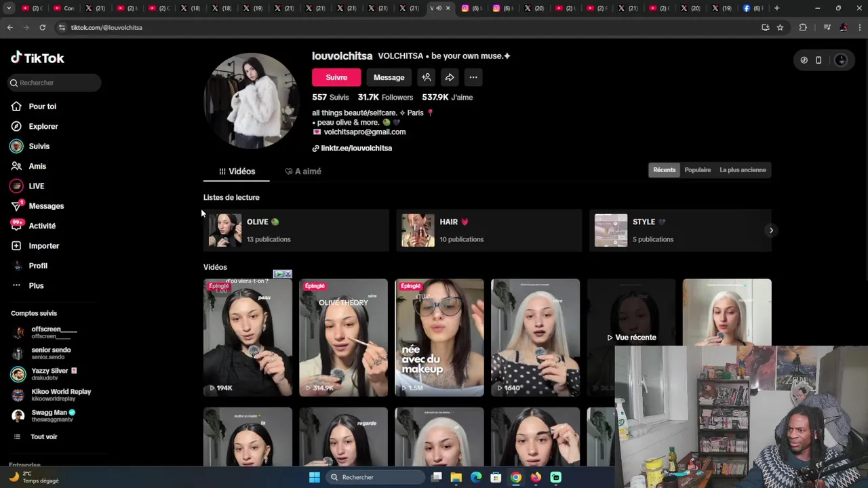Reload the TikTok page
Viewport: 868px width, 488px height.
click(x=42, y=27)
